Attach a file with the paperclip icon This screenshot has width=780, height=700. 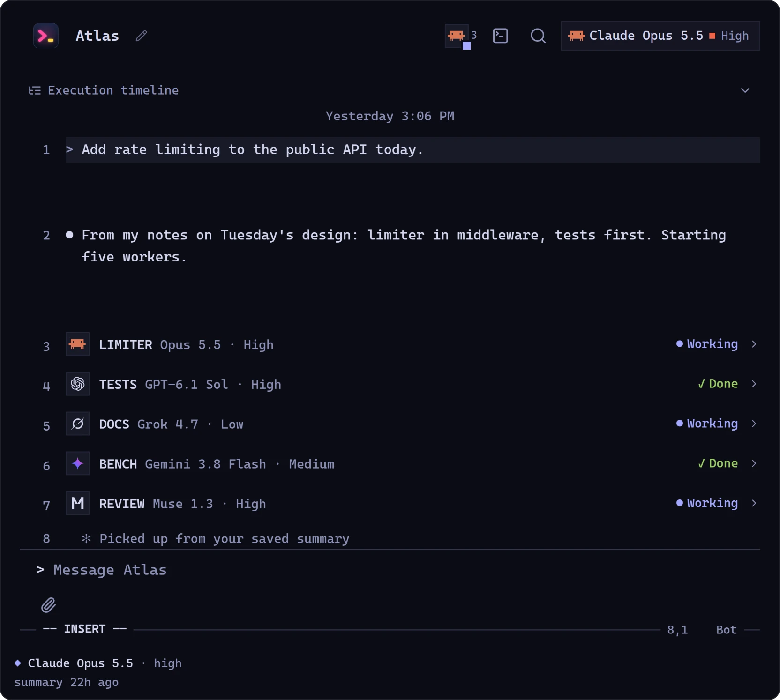click(49, 605)
